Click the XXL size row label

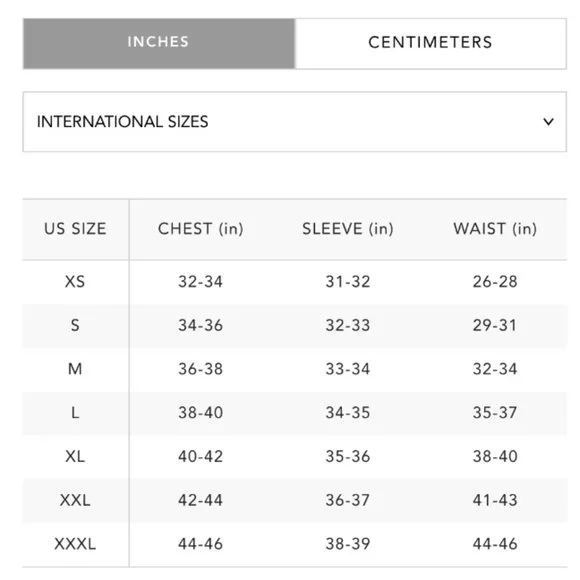point(75,500)
